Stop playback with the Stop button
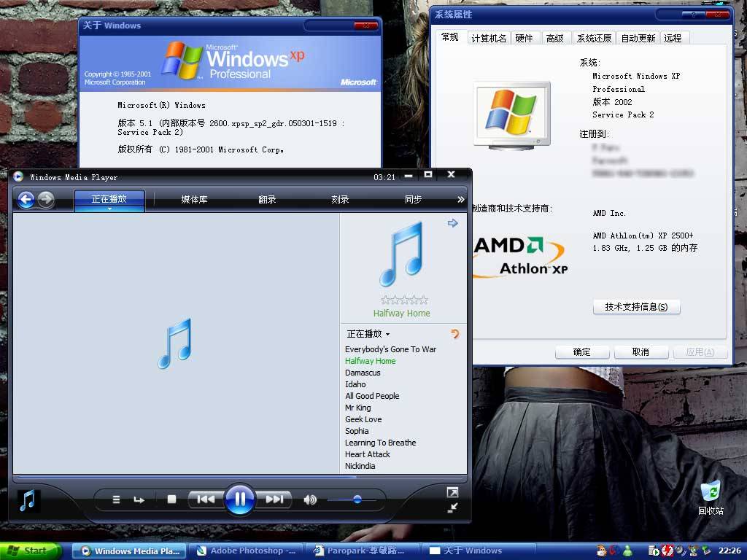747x560 pixels. tap(172, 499)
